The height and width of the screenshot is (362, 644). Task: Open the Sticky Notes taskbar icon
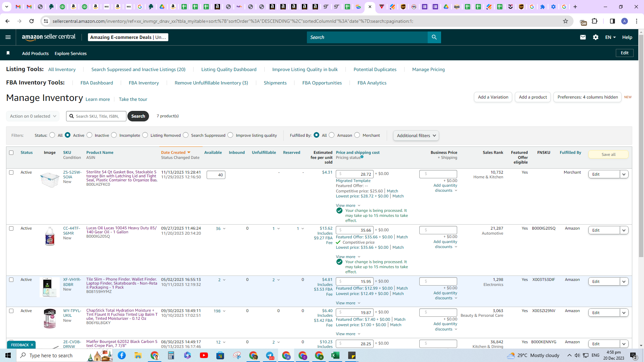tap(352, 355)
